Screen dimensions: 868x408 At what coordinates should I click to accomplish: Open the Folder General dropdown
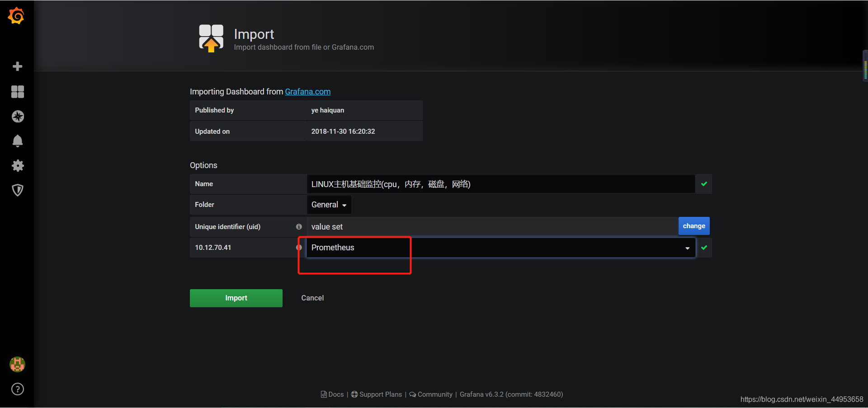click(x=329, y=205)
